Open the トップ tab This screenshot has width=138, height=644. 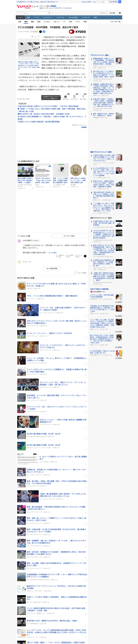tap(20, 17)
